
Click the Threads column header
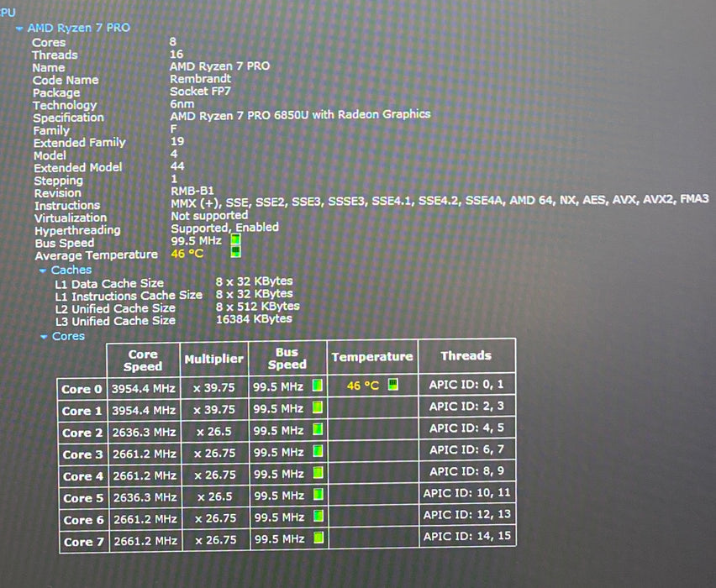click(466, 355)
